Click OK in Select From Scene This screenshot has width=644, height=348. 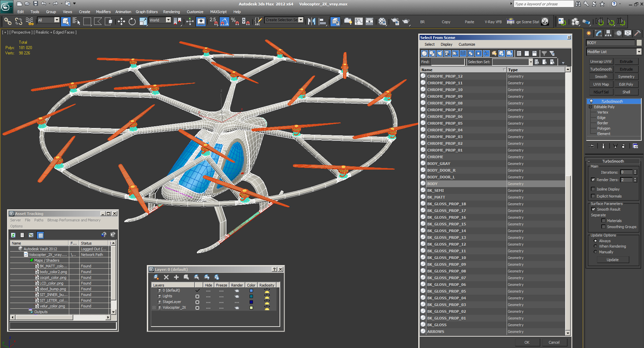[x=527, y=342]
